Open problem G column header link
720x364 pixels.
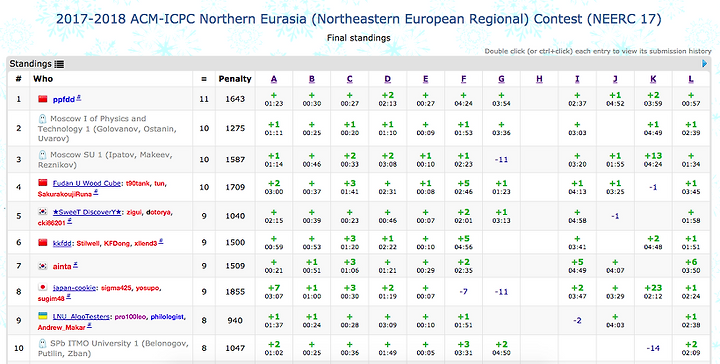pos(501,79)
